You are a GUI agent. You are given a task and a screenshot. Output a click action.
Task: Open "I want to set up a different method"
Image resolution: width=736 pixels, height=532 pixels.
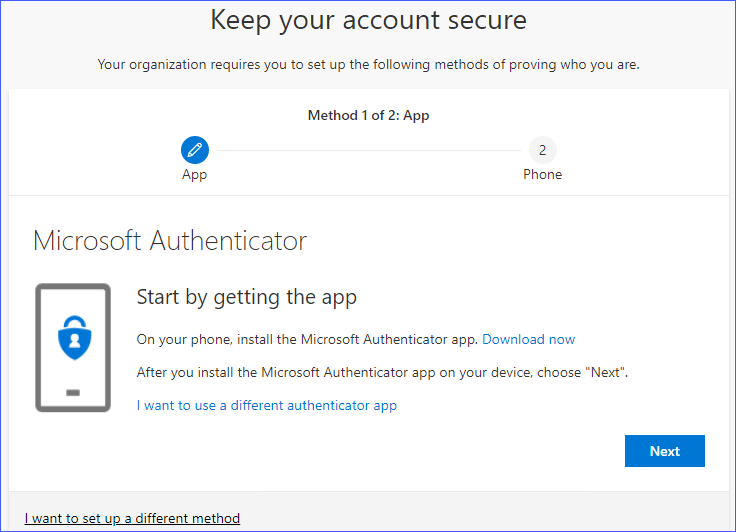tap(132, 518)
